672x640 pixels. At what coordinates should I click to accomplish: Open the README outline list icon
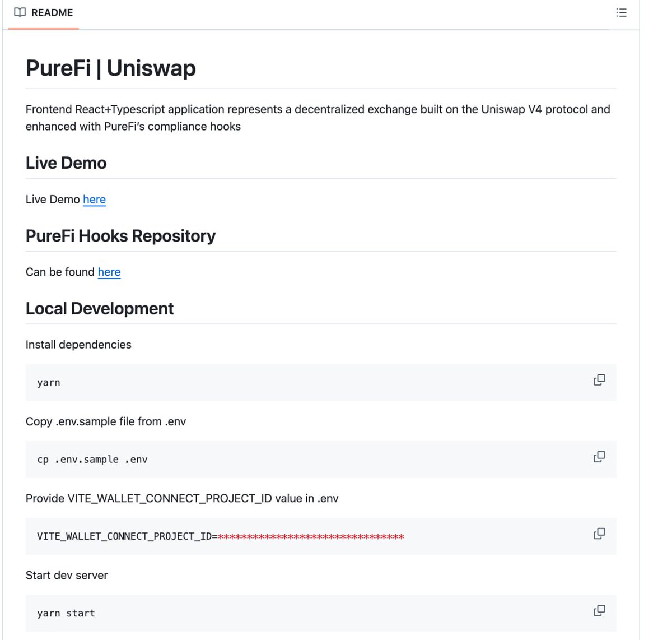click(621, 12)
